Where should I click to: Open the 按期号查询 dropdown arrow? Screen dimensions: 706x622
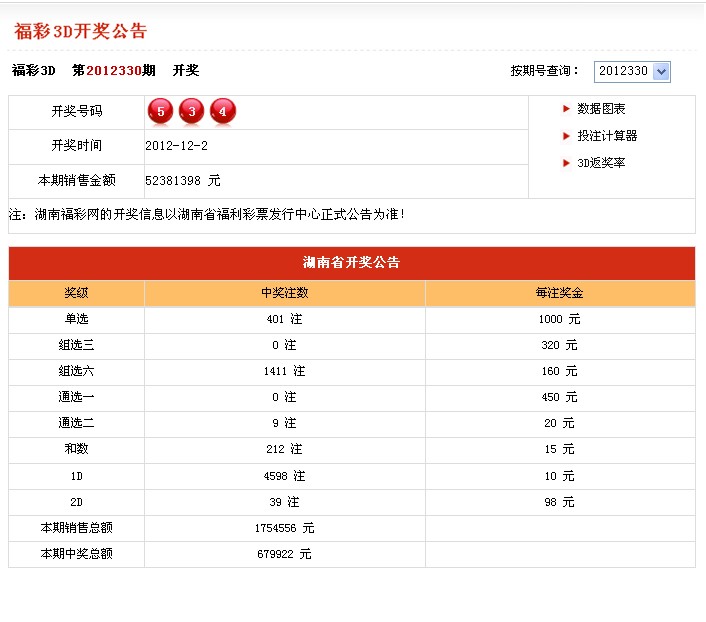(x=661, y=72)
